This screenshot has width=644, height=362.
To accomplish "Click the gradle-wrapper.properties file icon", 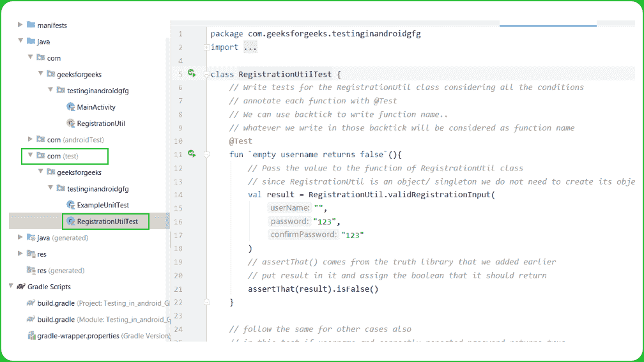I will [x=31, y=335].
